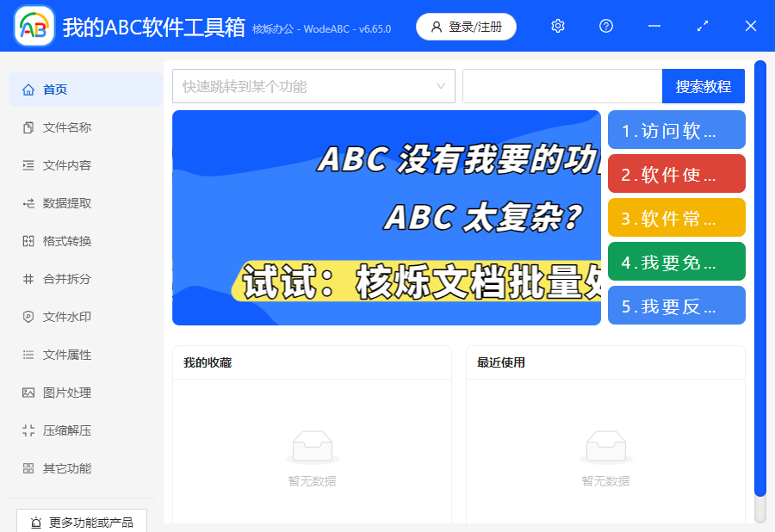
Task: Click the user icon in login button
Action: point(436,28)
